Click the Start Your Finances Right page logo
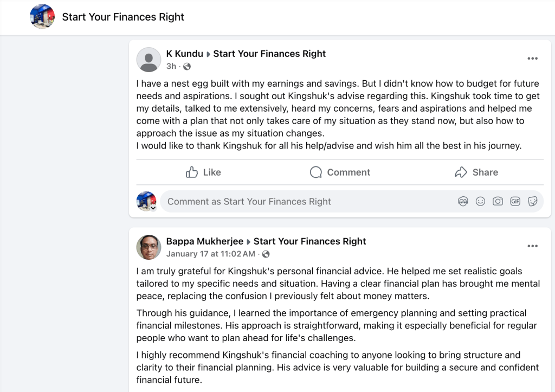 tap(42, 17)
